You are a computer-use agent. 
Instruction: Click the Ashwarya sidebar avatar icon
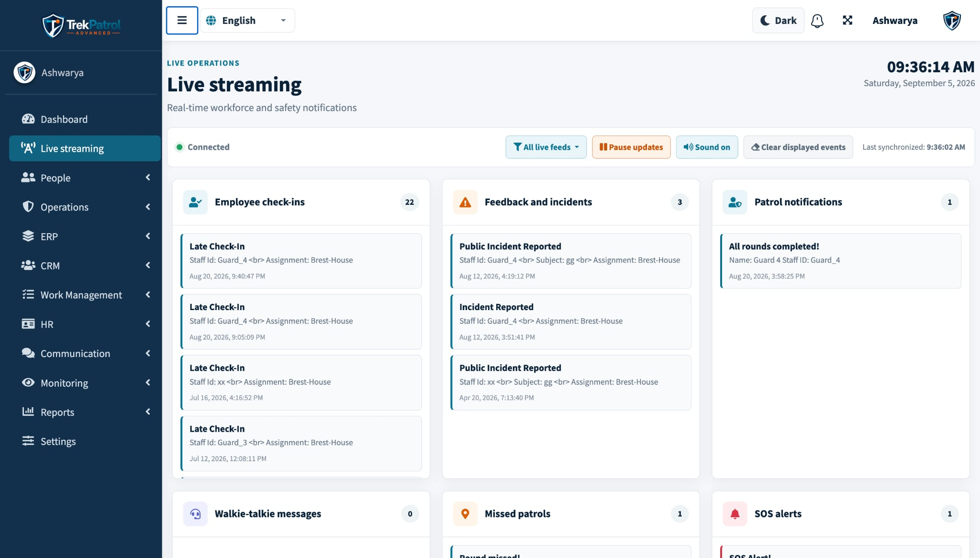pos(24,73)
